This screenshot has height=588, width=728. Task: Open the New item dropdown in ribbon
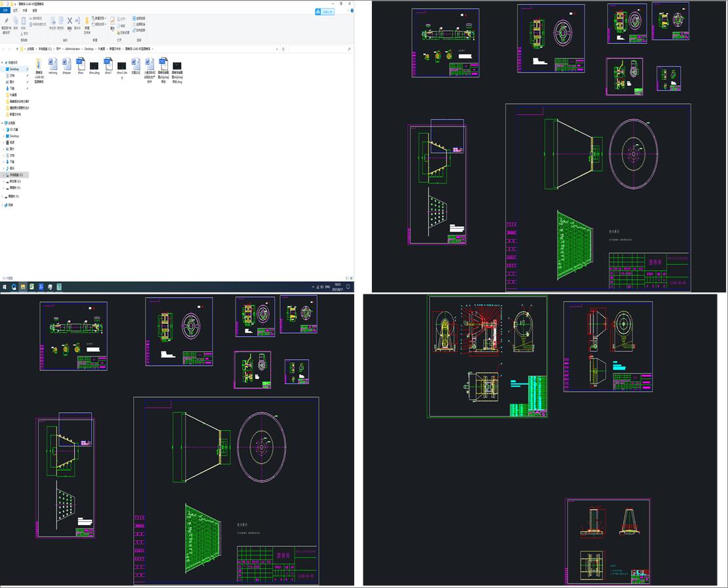point(99,18)
